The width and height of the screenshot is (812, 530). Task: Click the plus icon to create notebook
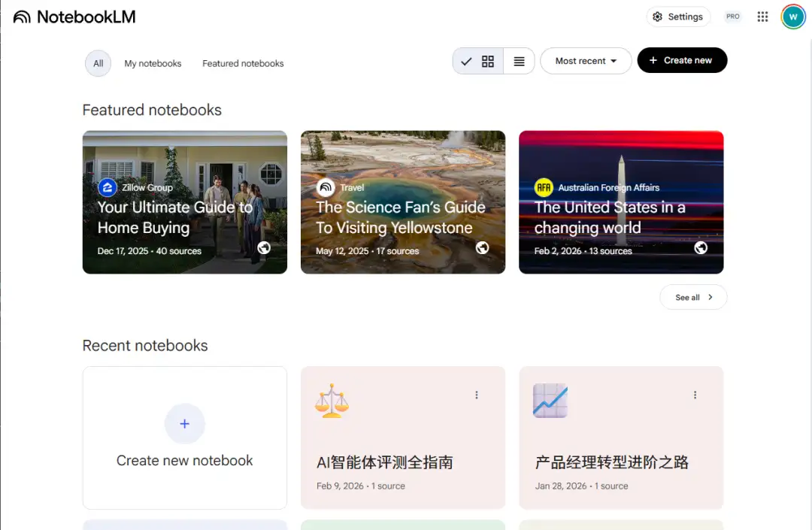[185, 424]
